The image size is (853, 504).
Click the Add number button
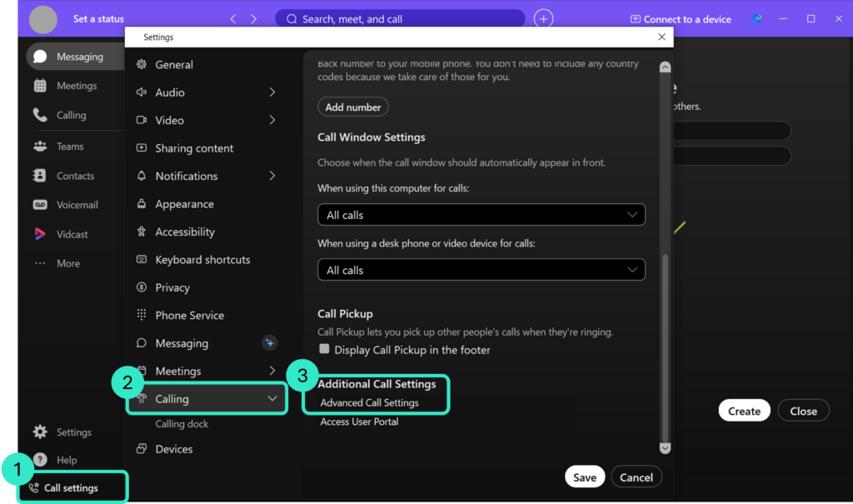353,107
